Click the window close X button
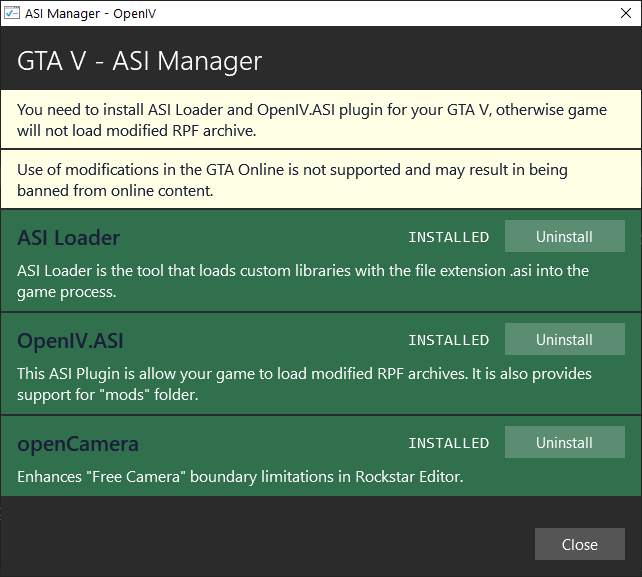This screenshot has height=577, width=642. pyautogui.click(x=626, y=13)
